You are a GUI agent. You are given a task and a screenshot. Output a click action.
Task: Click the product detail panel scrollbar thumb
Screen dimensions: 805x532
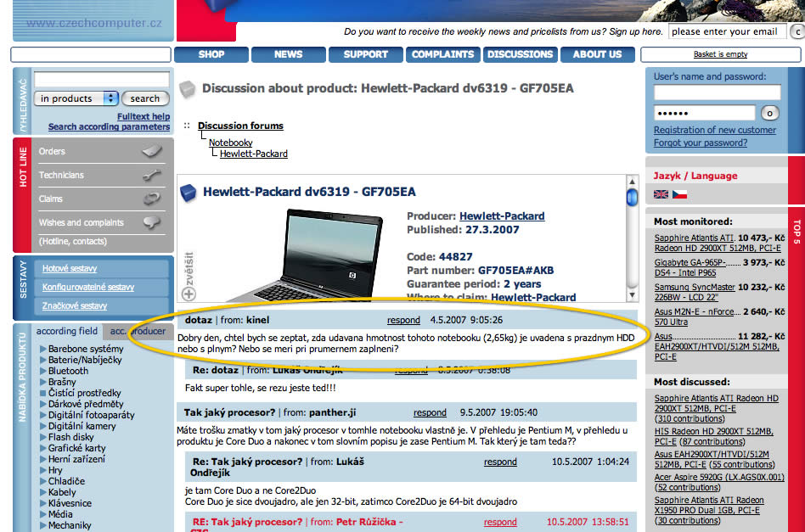(x=632, y=198)
